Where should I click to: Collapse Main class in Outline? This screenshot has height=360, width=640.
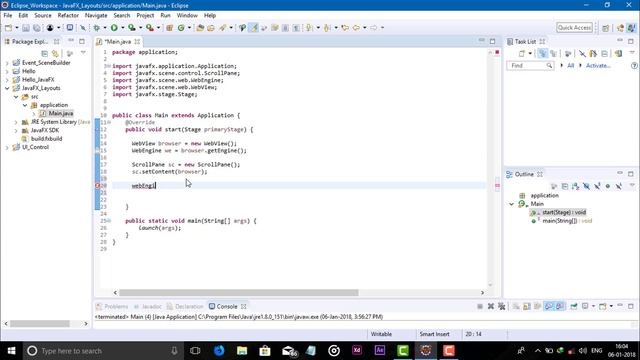511,204
